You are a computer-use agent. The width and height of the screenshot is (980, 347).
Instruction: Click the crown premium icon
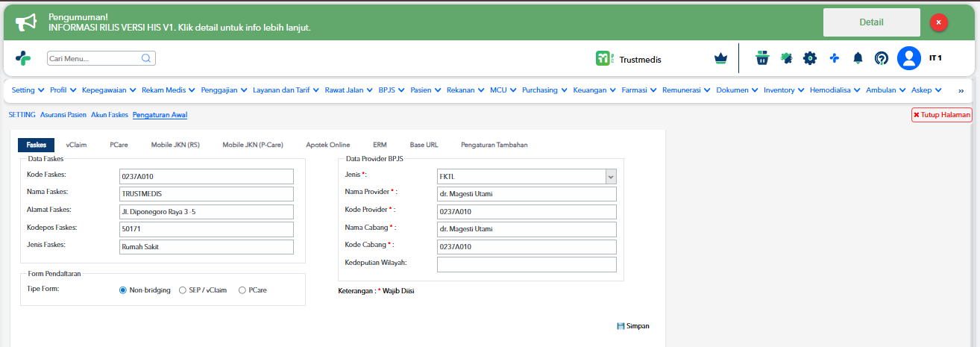pyautogui.click(x=720, y=58)
